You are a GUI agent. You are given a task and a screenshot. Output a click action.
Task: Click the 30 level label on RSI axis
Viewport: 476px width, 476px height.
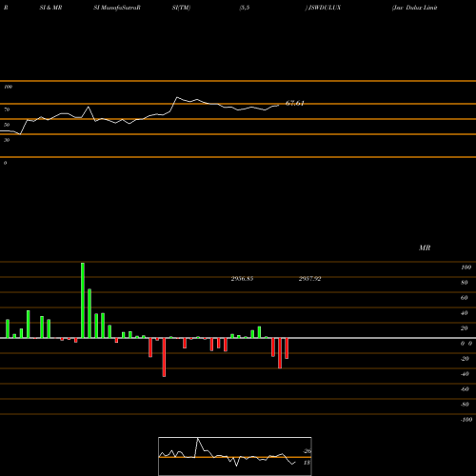pyautogui.click(x=7, y=140)
